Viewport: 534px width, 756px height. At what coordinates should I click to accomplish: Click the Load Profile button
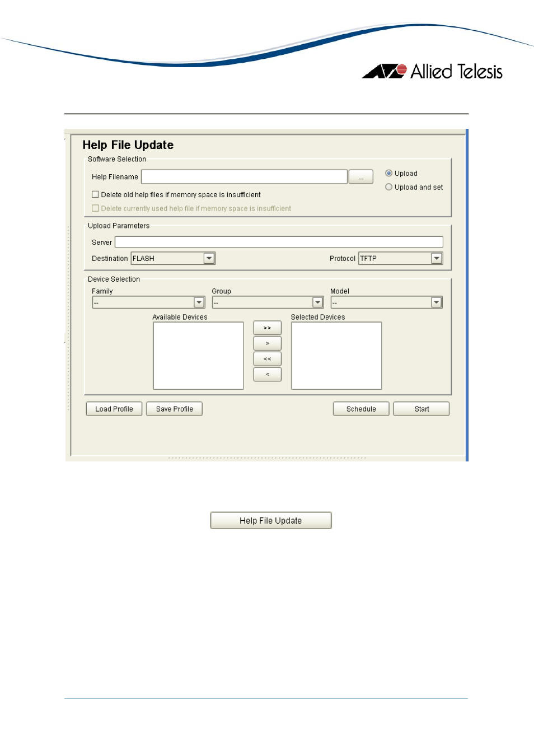point(114,409)
